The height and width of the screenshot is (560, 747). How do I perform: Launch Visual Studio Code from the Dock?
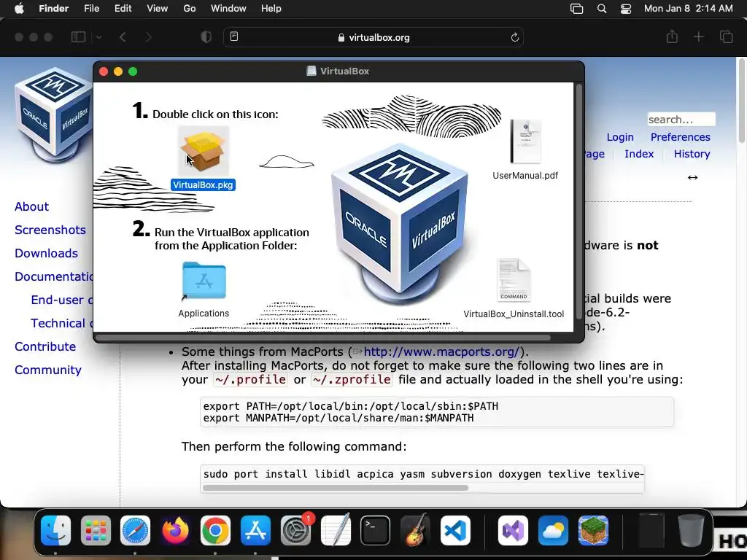coord(455,530)
